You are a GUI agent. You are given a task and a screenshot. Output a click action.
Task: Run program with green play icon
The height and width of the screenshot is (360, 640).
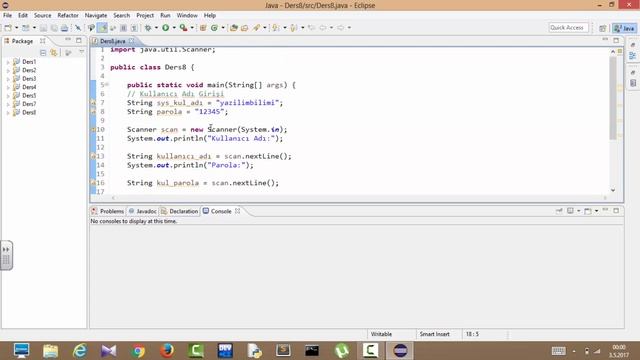pyautogui.click(x=165, y=28)
